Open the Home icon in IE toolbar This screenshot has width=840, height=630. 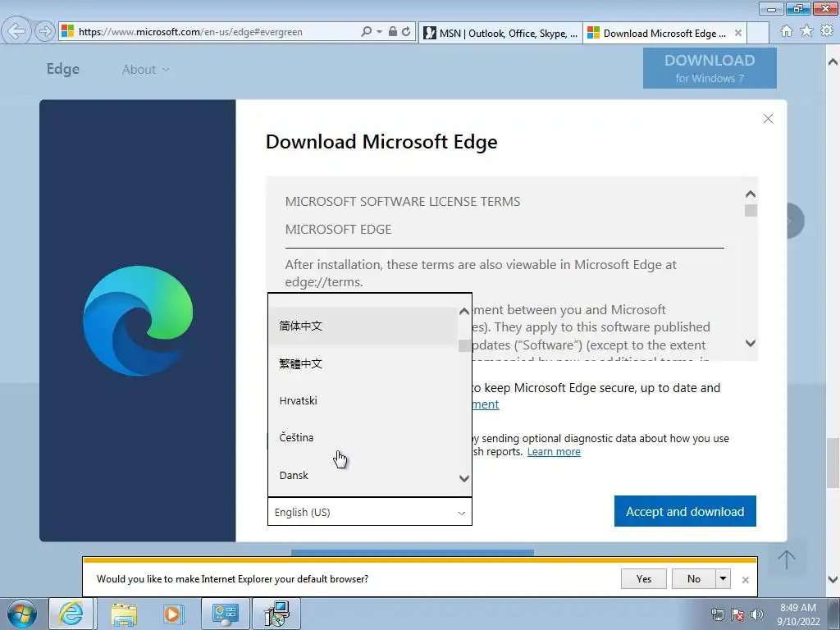pos(787,31)
